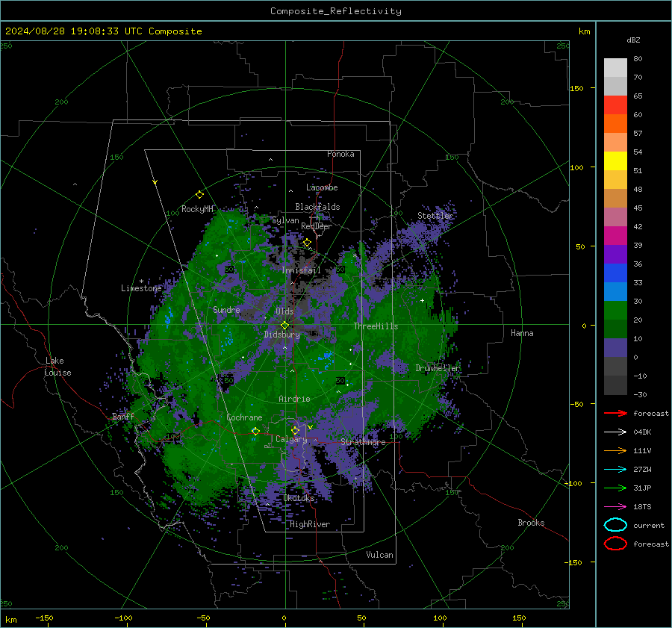The height and width of the screenshot is (628, 672).
Task: Click the RockyMH label
Action: [x=197, y=209]
